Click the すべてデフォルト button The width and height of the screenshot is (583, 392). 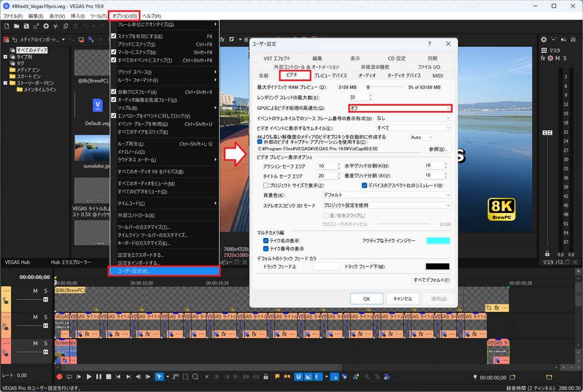point(431,280)
